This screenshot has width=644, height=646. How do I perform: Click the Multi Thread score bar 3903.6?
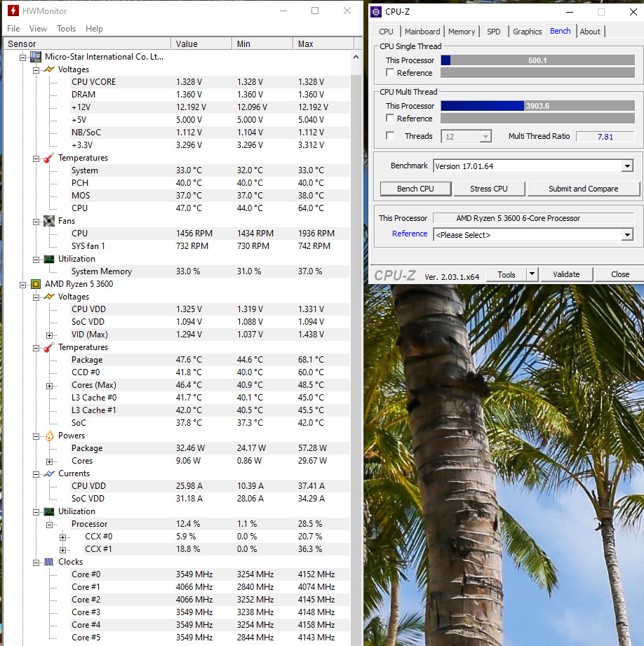(x=537, y=106)
